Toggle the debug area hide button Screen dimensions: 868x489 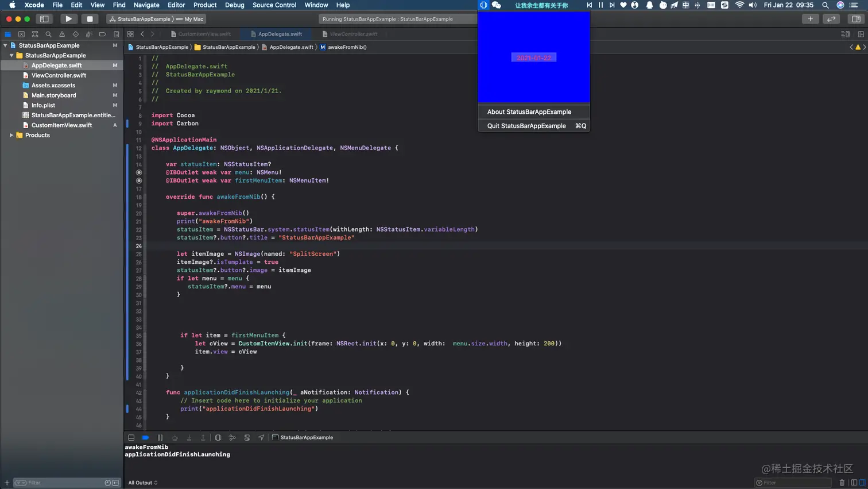[131, 438]
